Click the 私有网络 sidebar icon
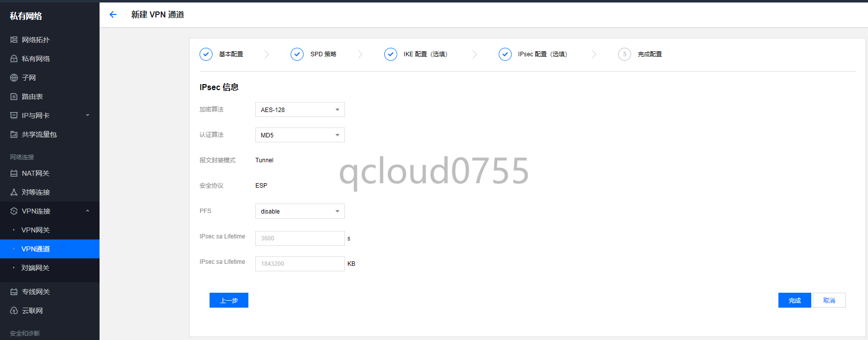The width and height of the screenshot is (868, 340). tap(14, 59)
